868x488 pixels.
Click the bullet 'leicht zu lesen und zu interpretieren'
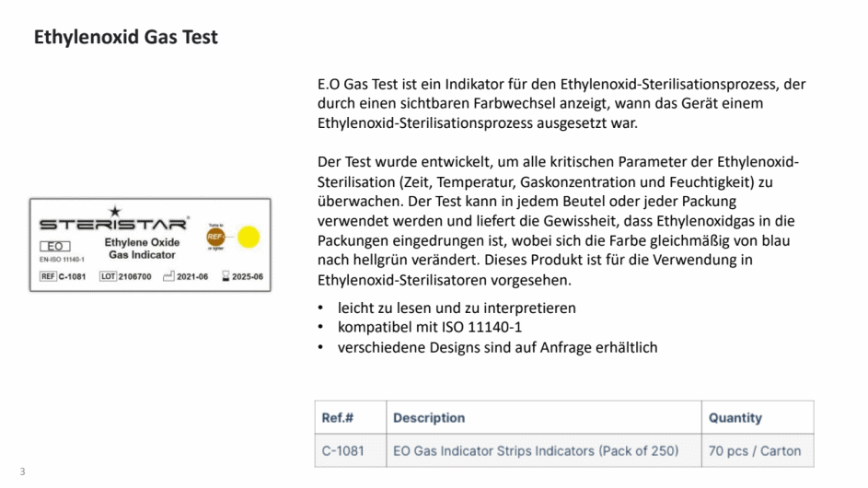pos(457,308)
